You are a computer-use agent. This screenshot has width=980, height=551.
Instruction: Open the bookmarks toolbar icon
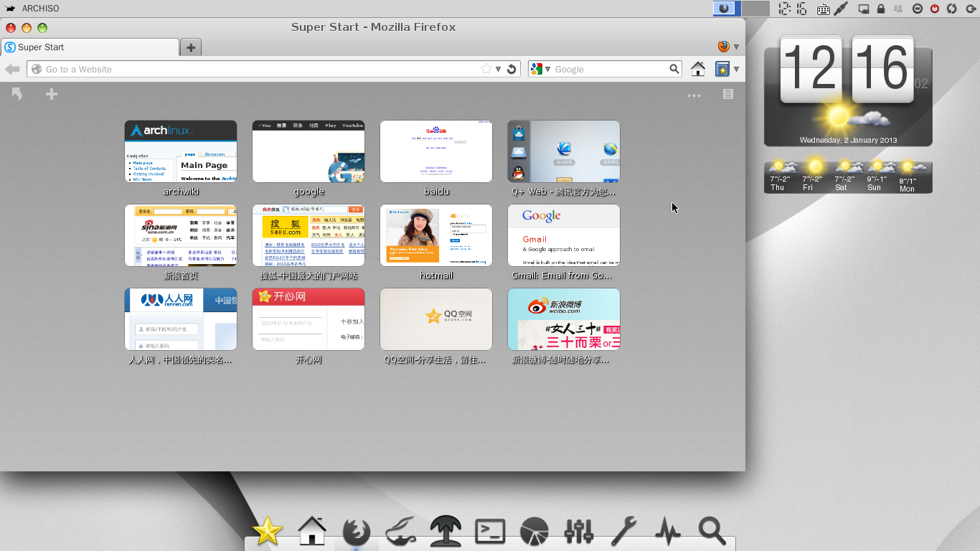(722, 69)
